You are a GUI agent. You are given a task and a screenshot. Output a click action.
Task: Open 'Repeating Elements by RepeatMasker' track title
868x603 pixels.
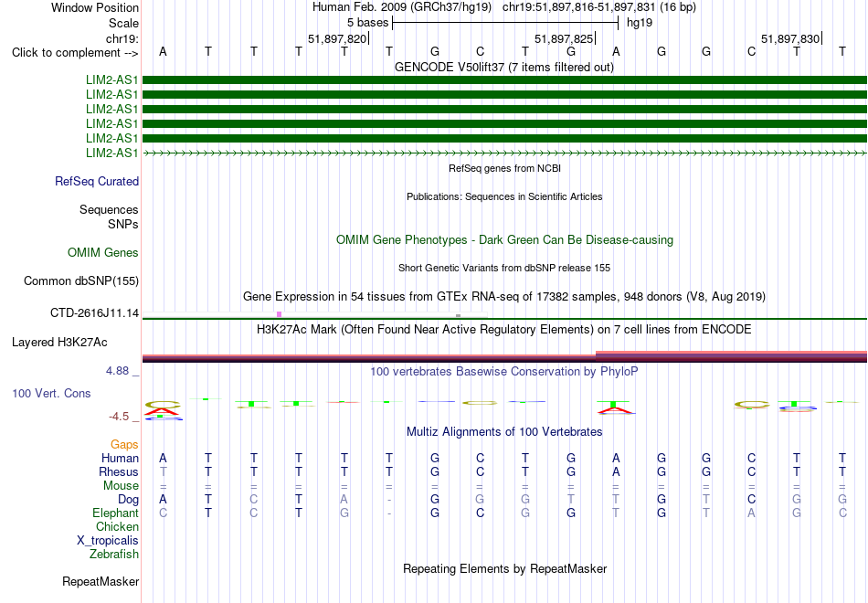coord(504,568)
